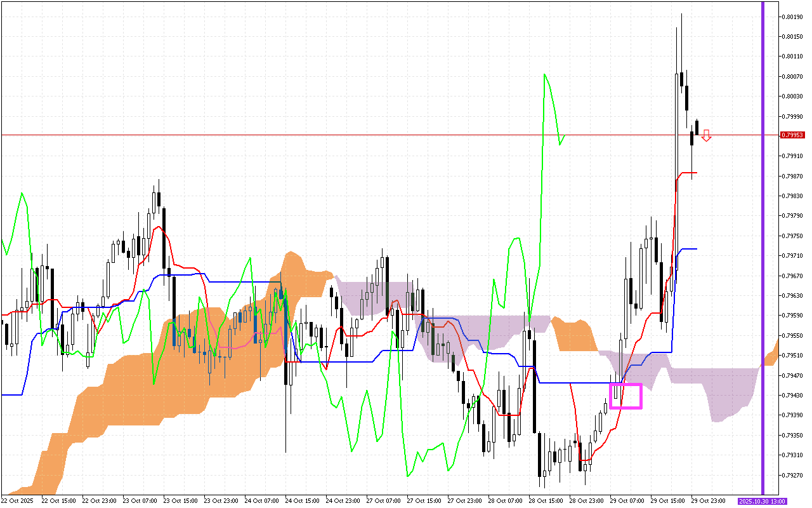Click the red 0.79953 price label
Image resolution: width=812 pixels, height=508 pixels.
(x=792, y=135)
